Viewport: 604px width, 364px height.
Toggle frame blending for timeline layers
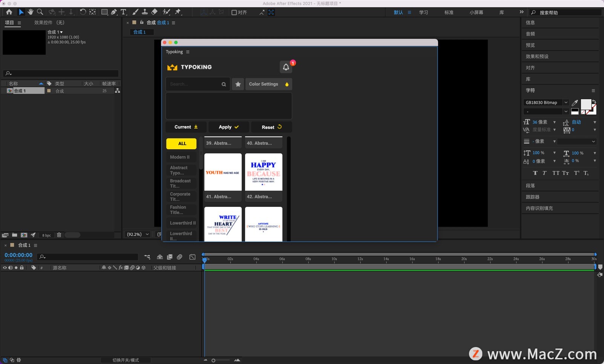(x=170, y=257)
